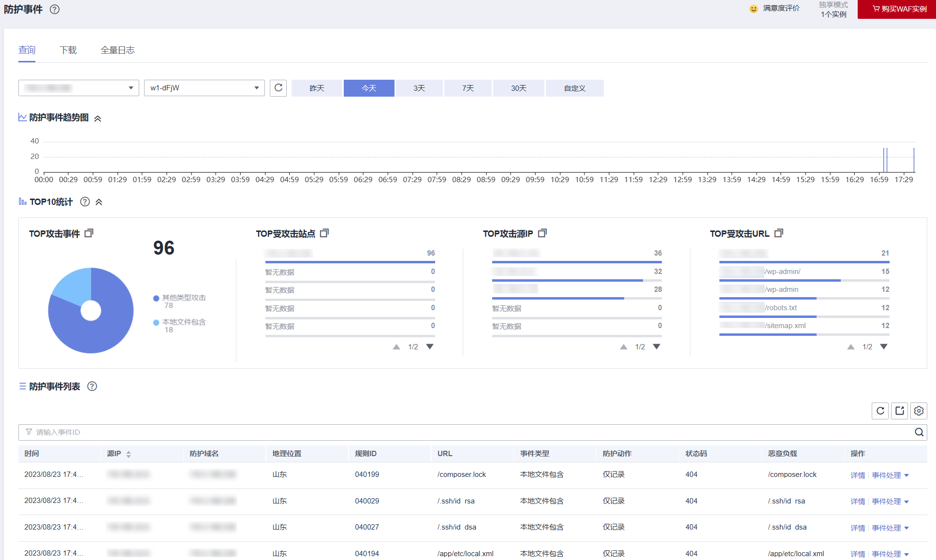Screen dimensions: 936x560
Task: Click the search magnifier icon
Action: 919,432
